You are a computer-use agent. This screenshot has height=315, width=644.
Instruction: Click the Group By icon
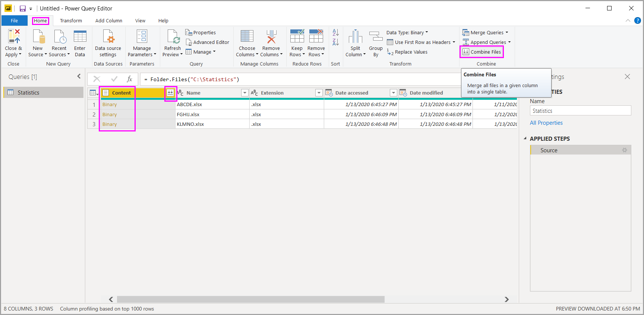(x=376, y=36)
